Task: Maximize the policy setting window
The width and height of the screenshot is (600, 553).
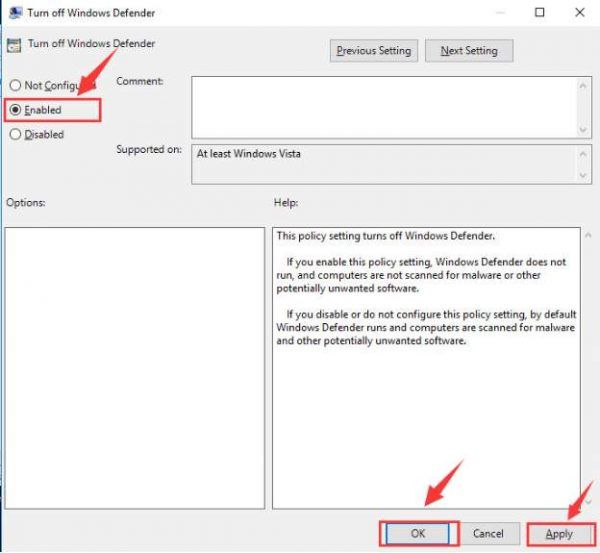Action: (540, 13)
